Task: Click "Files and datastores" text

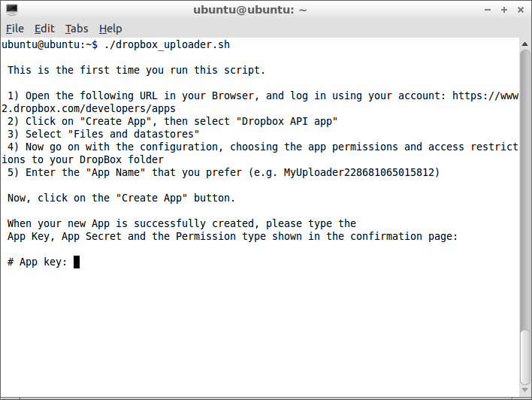Action: 134,134
